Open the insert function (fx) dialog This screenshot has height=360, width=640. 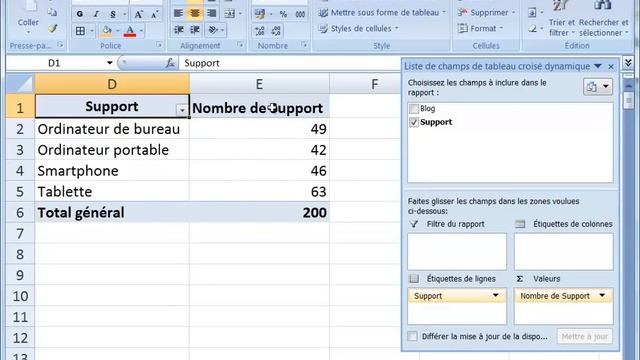170,63
